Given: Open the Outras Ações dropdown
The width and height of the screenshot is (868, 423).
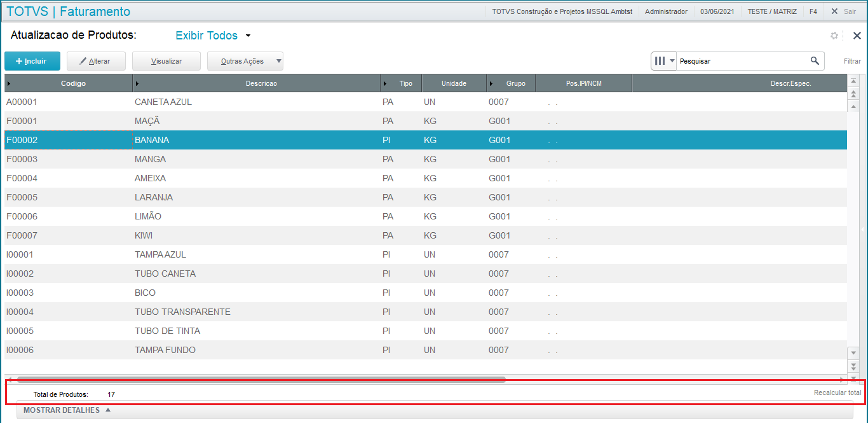Looking at the screenshot, I should click(245, 61).
